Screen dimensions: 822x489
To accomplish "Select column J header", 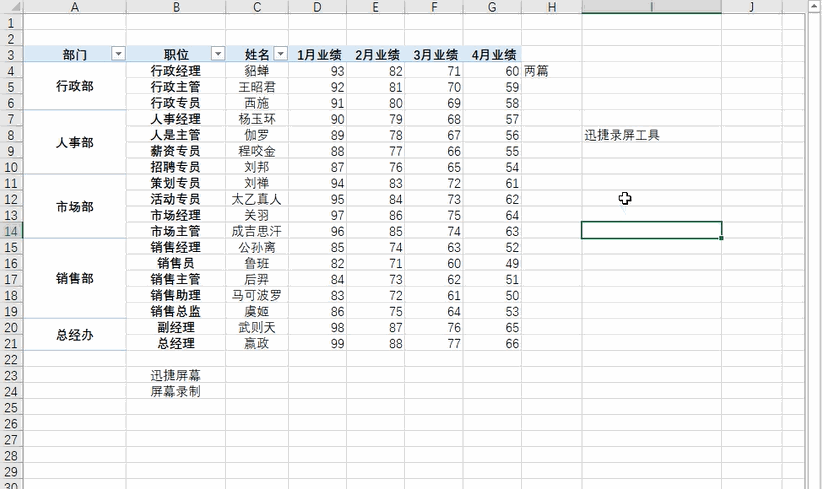I will coord(752,7).
